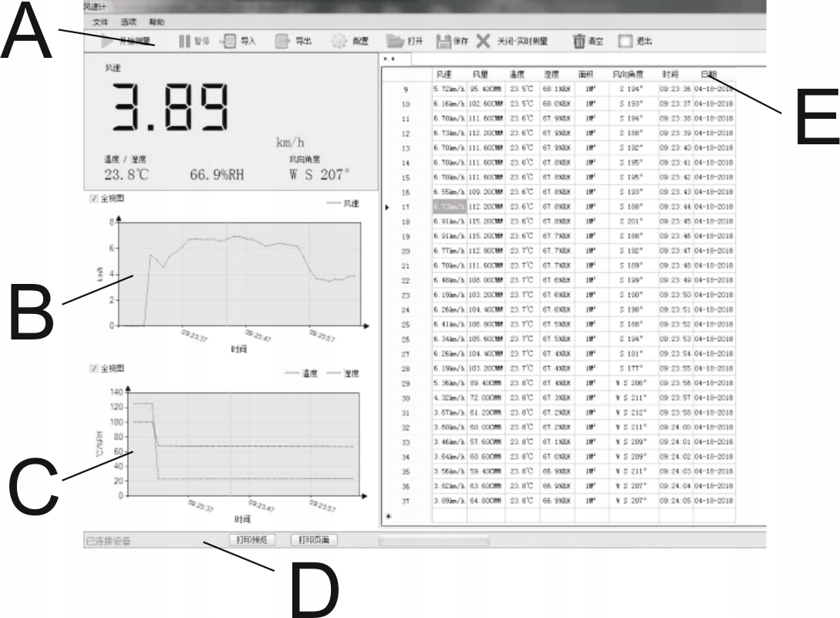This screenshot has height=618, width=840.
Task: Exit the program via the 退出 icon
Action: point(625,41)
